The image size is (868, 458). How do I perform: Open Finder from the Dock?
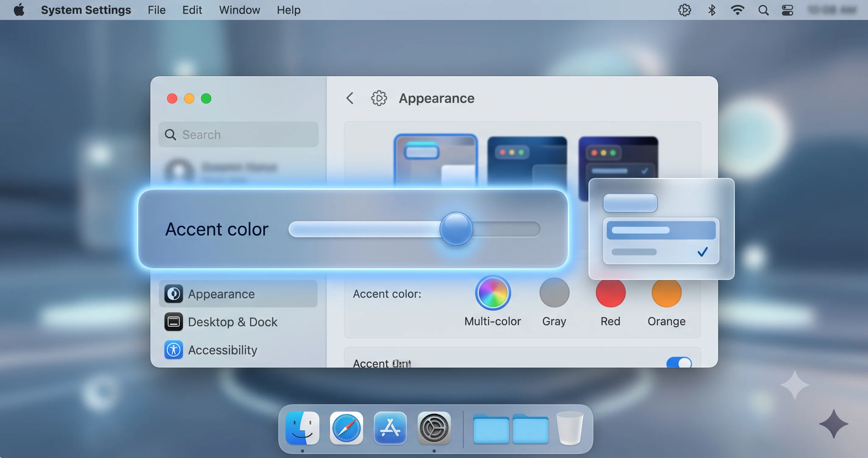tap(302, 428)
